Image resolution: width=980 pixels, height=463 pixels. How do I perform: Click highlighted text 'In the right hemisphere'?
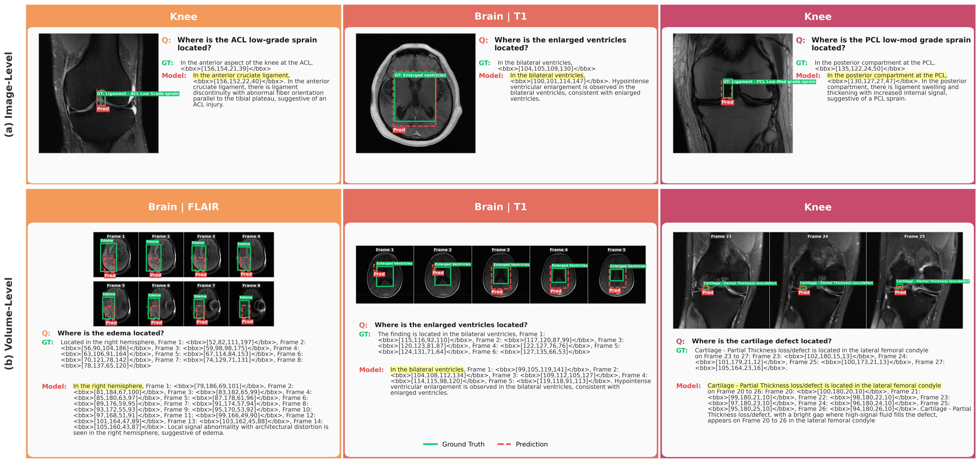tap(108, 386)
